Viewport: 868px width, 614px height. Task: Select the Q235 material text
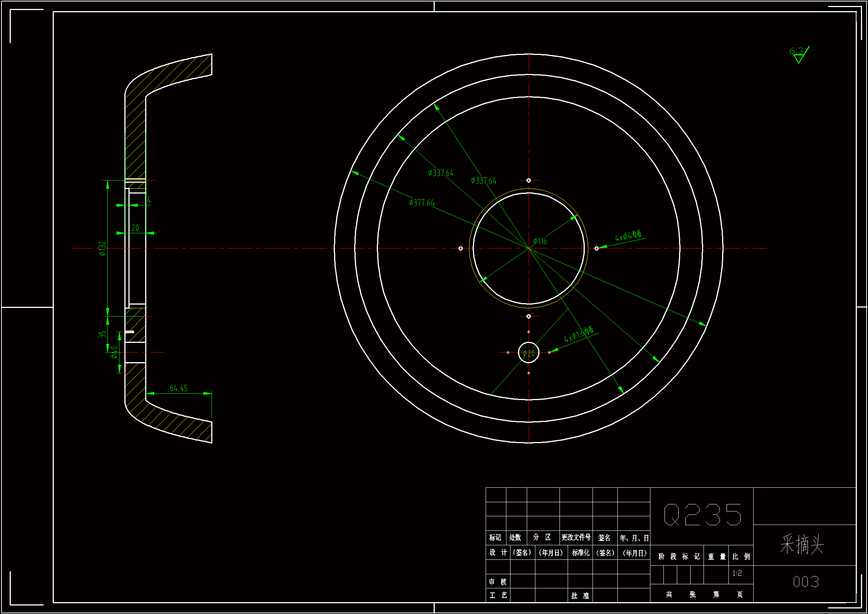702,514
